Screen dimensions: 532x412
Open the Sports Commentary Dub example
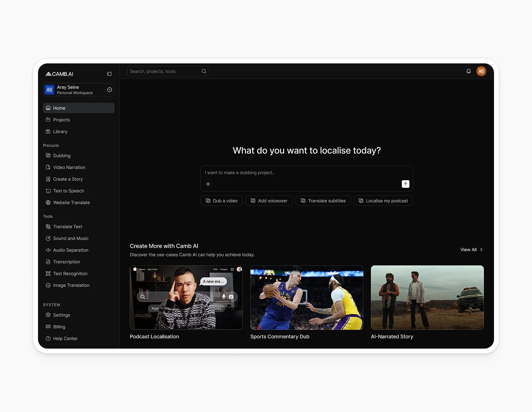click(x=306, y=298)
